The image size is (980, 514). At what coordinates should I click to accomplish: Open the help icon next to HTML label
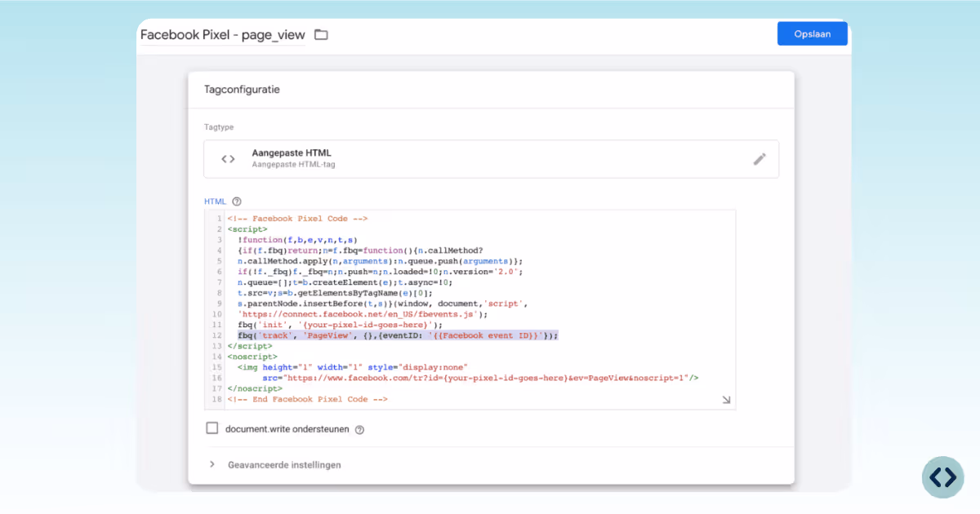[237, 201]
